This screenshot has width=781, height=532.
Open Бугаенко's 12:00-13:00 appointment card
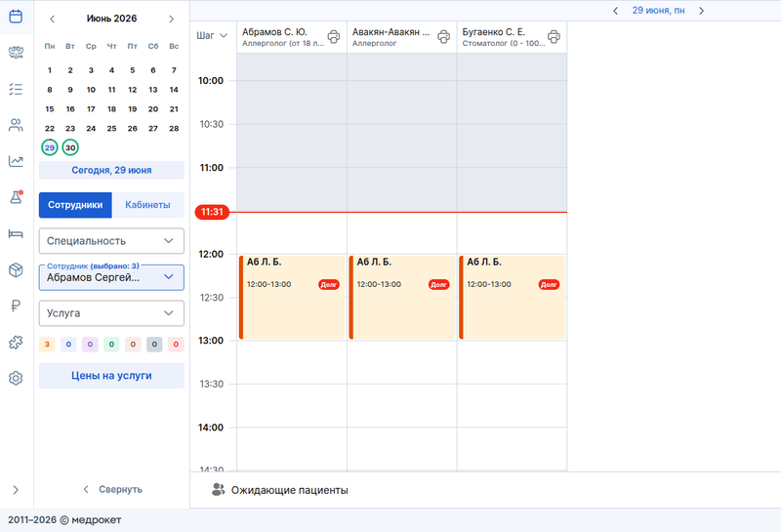513,298
